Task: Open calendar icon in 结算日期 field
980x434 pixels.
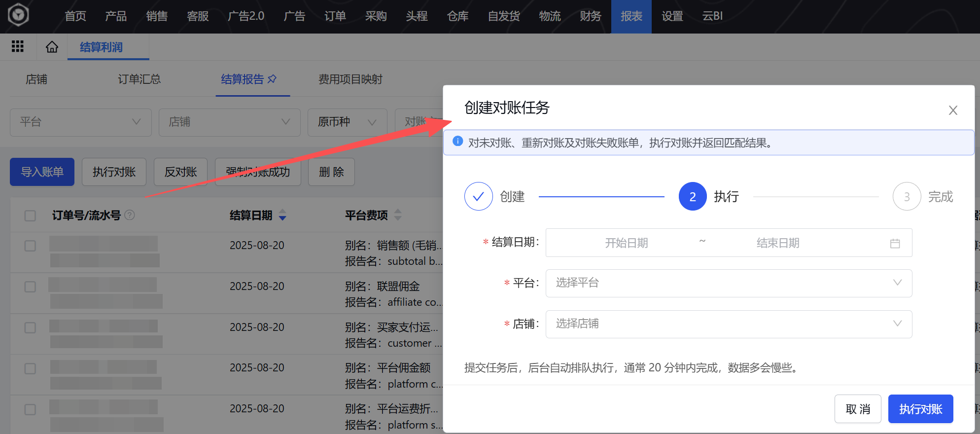Action: pyautogui.click(x=895, y=243)
